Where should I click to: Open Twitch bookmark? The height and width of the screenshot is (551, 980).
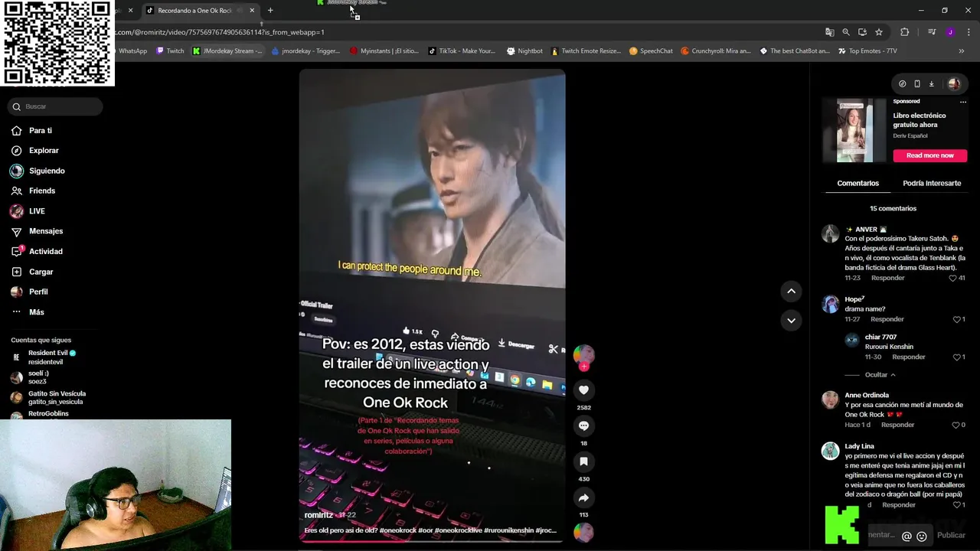[170, 51]
